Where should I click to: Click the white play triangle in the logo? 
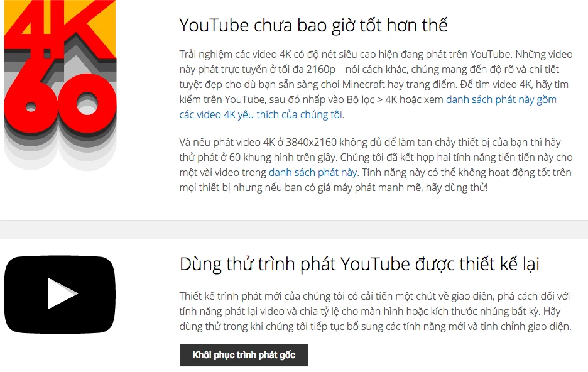pyautogui.click(x=62, y=294)
